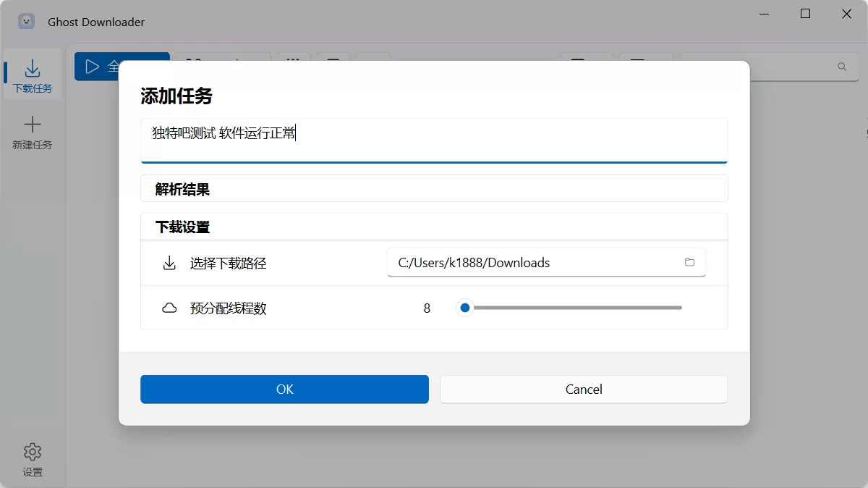The width and height of the screenshot is (868, 488).
Task: Select the 下载任务 icon in the sidebar
Action: 33,66
